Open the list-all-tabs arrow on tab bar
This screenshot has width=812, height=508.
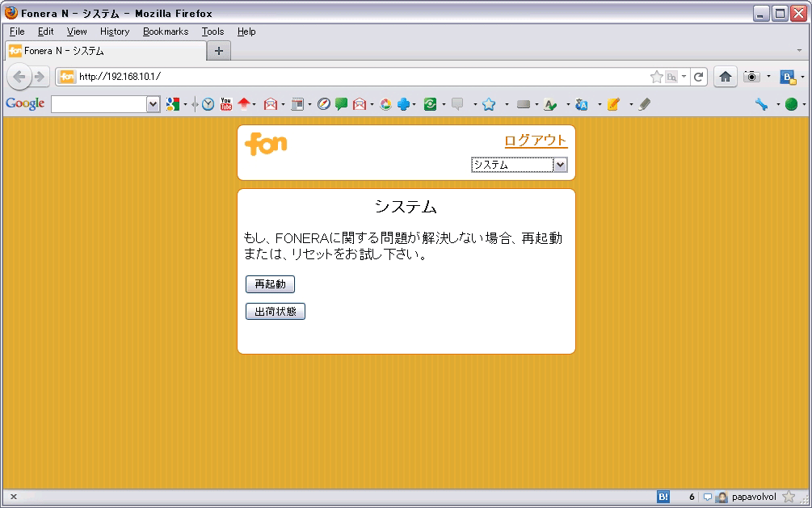pos(799,51)
